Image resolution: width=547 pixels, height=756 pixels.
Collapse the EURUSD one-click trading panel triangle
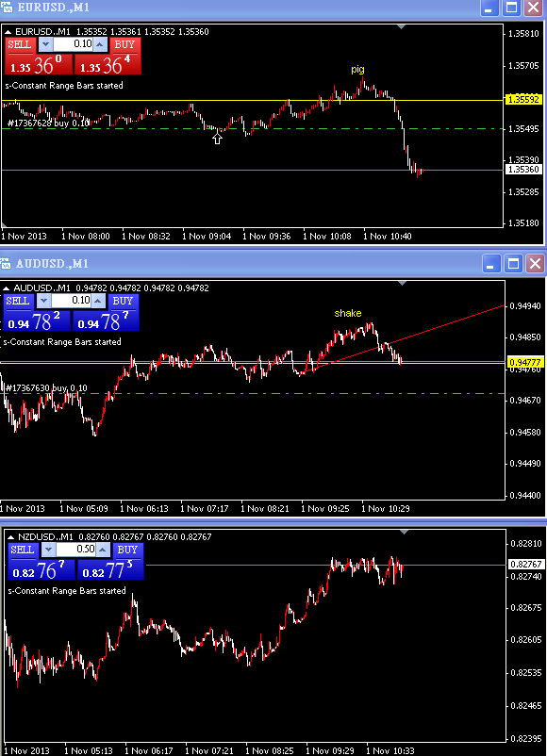pyautogui.click(x=8, y=32)
